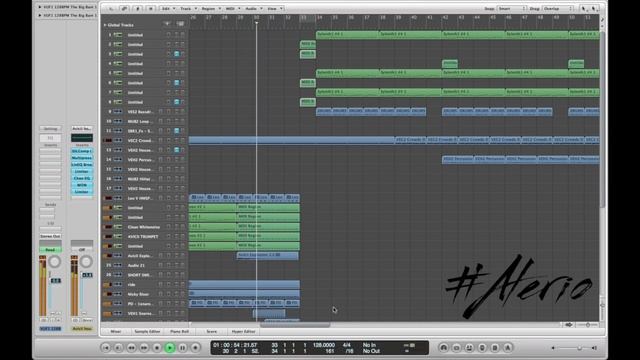Open the Drag mode dropdown
The image size is (640, 360).
558,9
